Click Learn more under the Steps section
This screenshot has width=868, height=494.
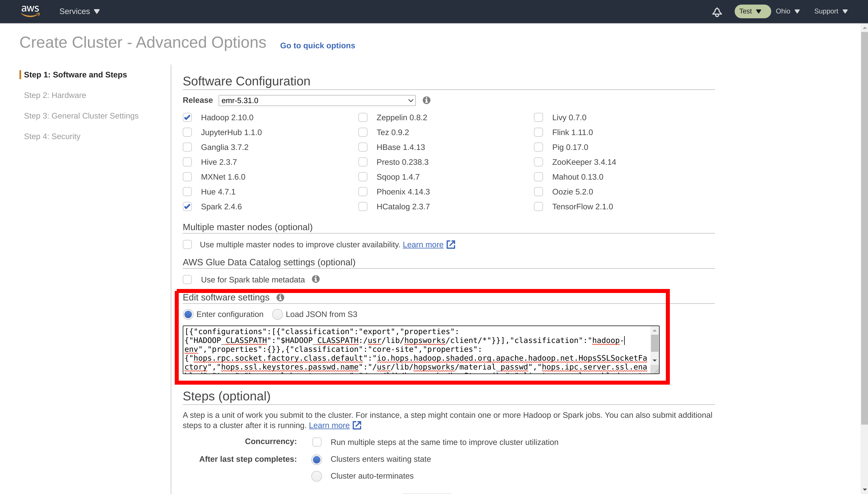tap(329, 425)
